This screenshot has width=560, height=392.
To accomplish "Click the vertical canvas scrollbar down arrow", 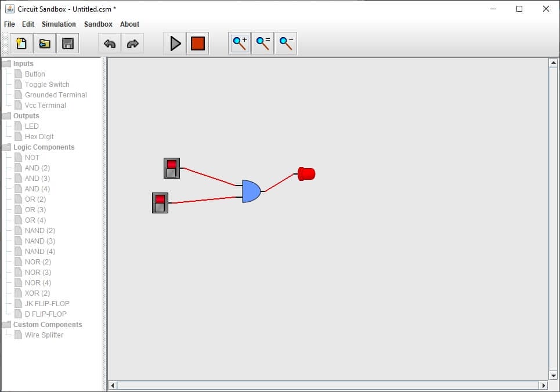I will coord(553,374).
